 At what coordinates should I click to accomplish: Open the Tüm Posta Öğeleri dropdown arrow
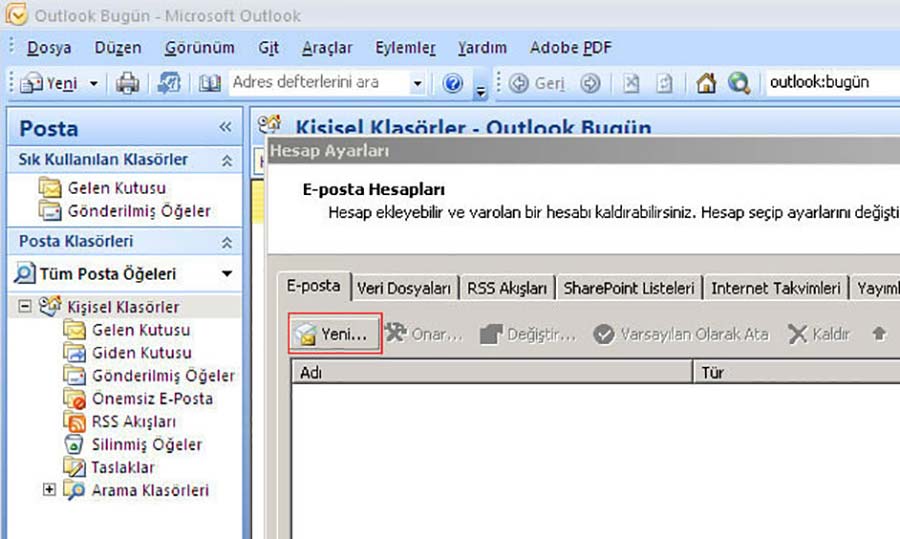227,274
